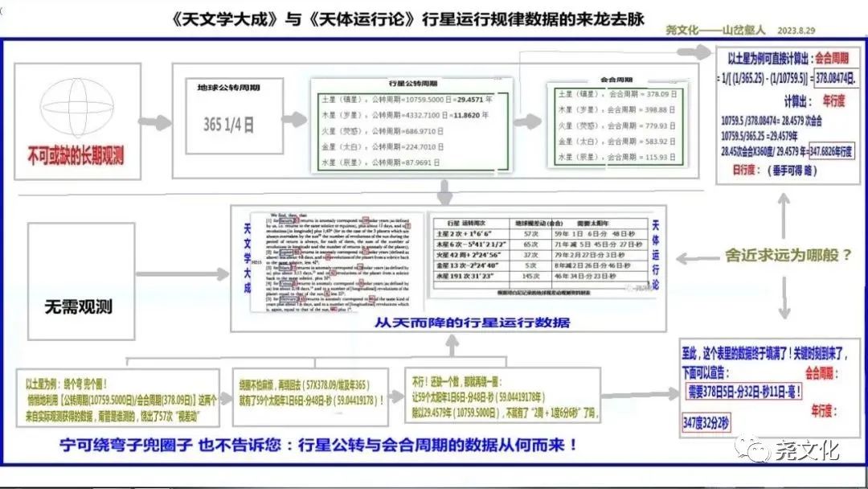Image resolution: width=868 pixels, height=489 pixels.
Task: Select the line 10759.5/365.25=29.4579年
Action: [x=759, y=136]
